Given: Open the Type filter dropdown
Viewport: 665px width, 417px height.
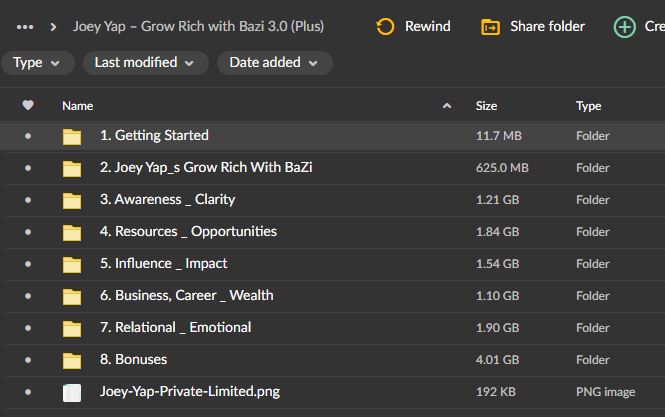Looking at the screenshot, I should click(x=37, y=63).
